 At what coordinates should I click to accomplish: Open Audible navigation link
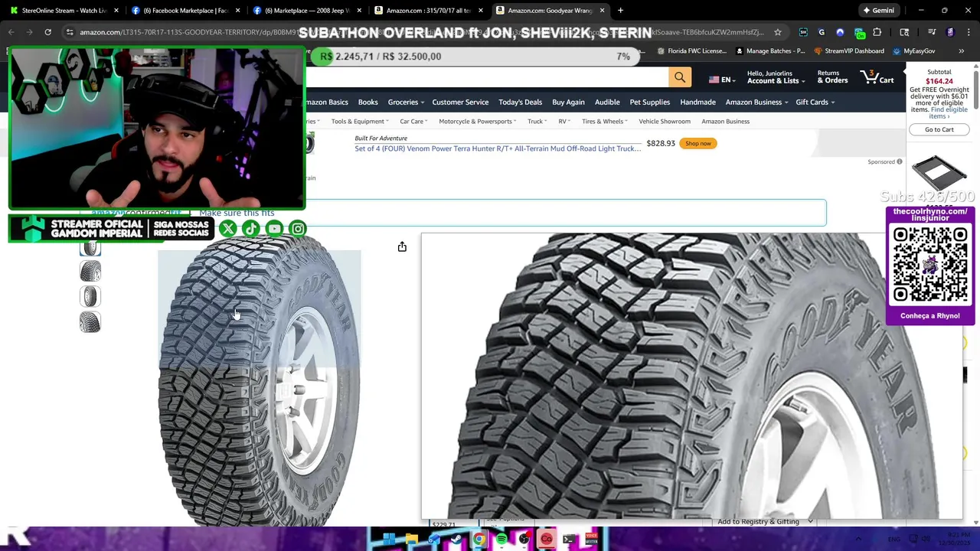(x=607, y=102)
